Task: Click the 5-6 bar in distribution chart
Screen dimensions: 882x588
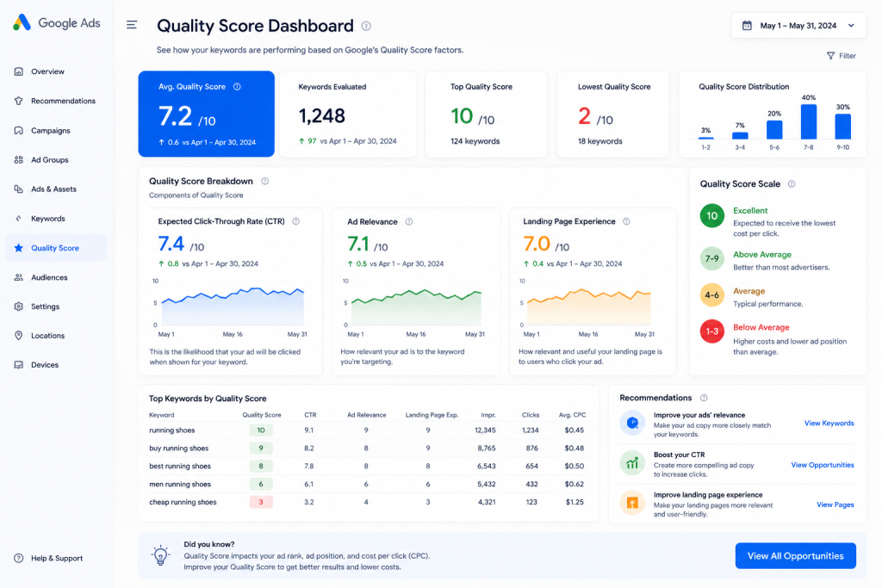Action: (774, 130)
